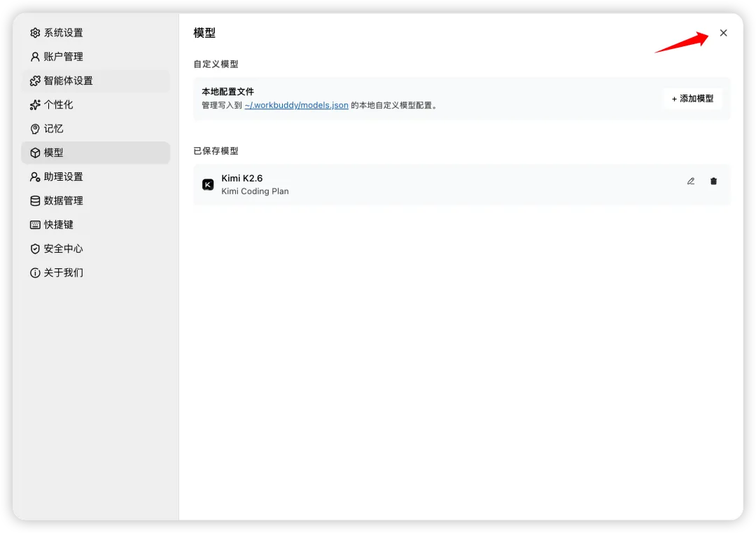Click the head icon beside 记忆
This screenshot has width=756, height=533.
[x=35, y=129]
